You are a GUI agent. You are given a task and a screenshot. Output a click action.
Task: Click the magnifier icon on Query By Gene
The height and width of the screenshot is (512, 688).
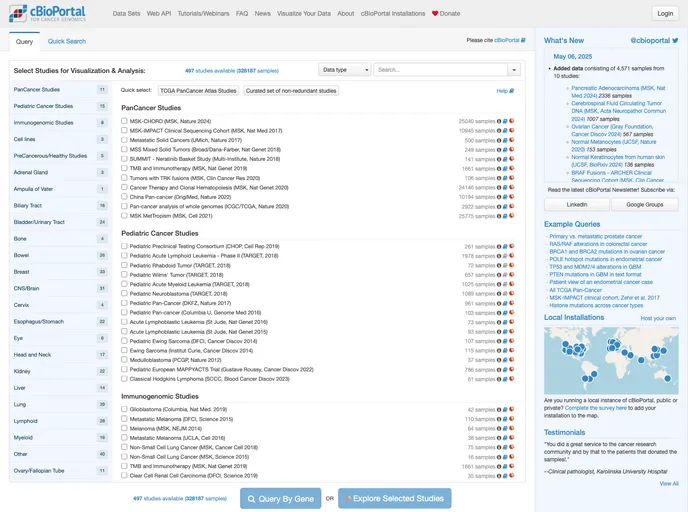point(251,499)
